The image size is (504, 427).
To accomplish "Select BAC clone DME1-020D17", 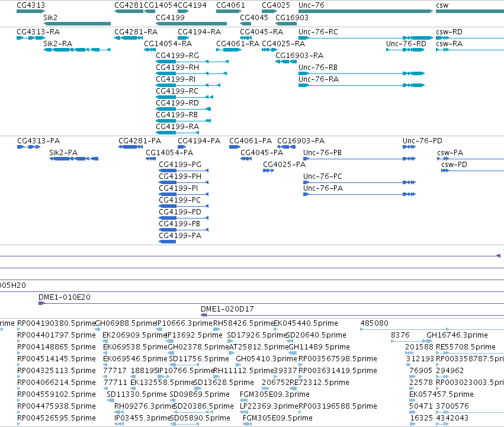I will point(352,315).
